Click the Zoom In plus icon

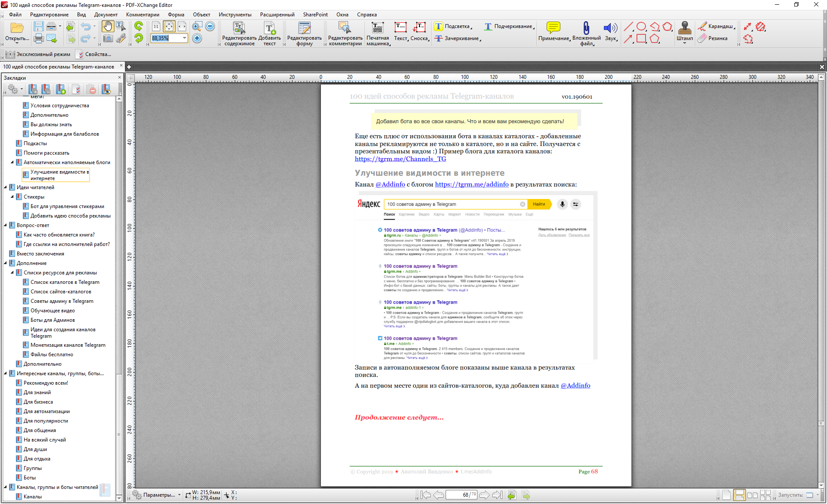(x=197, y=39)
